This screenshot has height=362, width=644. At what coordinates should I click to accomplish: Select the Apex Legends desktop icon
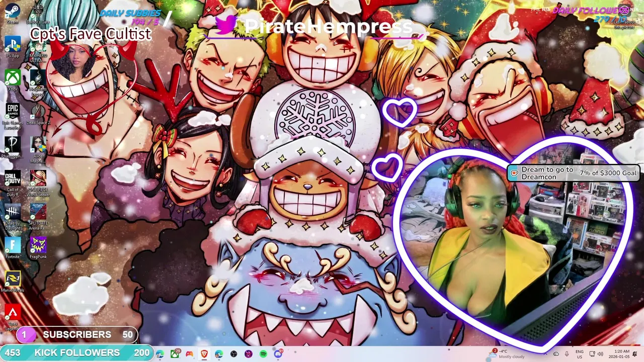(13, 318)
